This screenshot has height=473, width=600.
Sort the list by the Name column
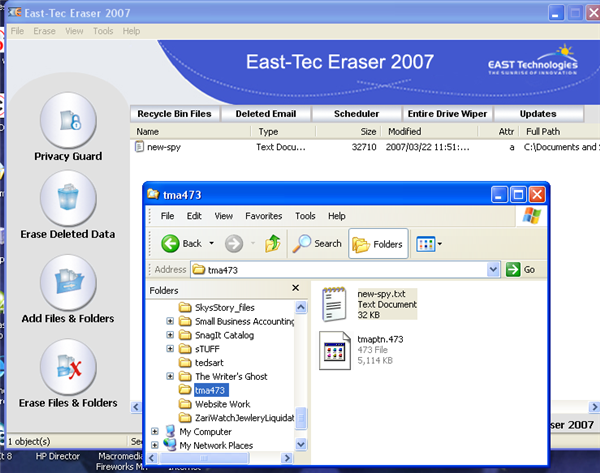click(191, 131)
